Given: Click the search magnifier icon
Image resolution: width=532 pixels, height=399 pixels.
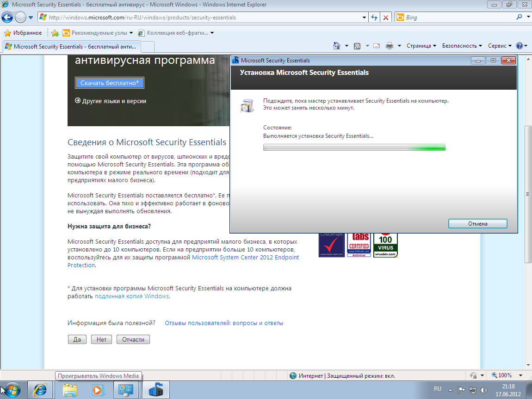Looking at the screenshot, I should (x=519, y=17).
